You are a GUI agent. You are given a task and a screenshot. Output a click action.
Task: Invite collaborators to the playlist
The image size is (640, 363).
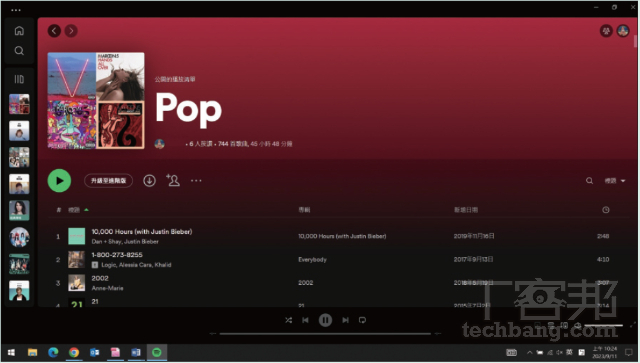pos(173,180)
